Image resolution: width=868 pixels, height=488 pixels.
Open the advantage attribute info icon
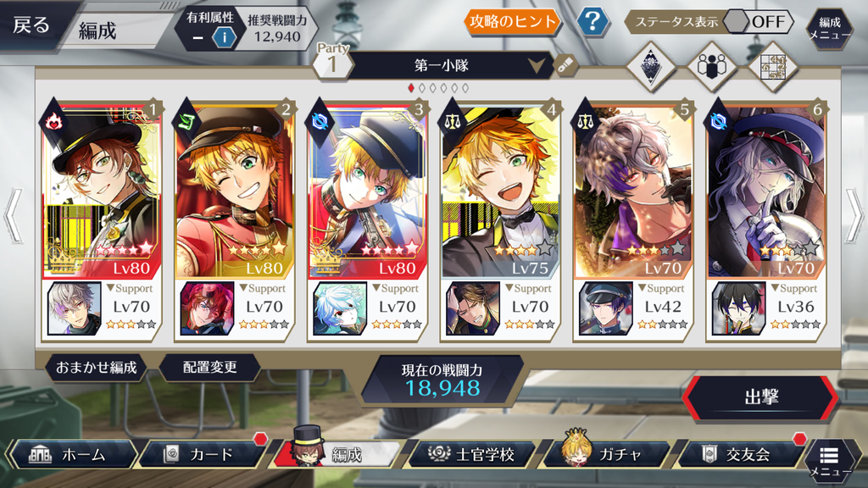pyautogui.click(x=224, y=37)
